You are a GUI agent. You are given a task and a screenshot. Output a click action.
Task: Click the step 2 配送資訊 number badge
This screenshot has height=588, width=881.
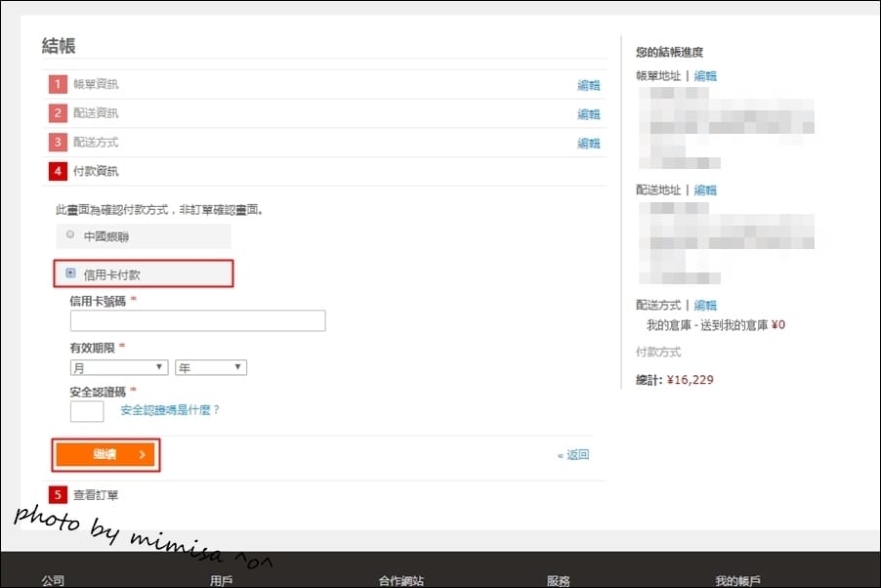pos(57,113)
